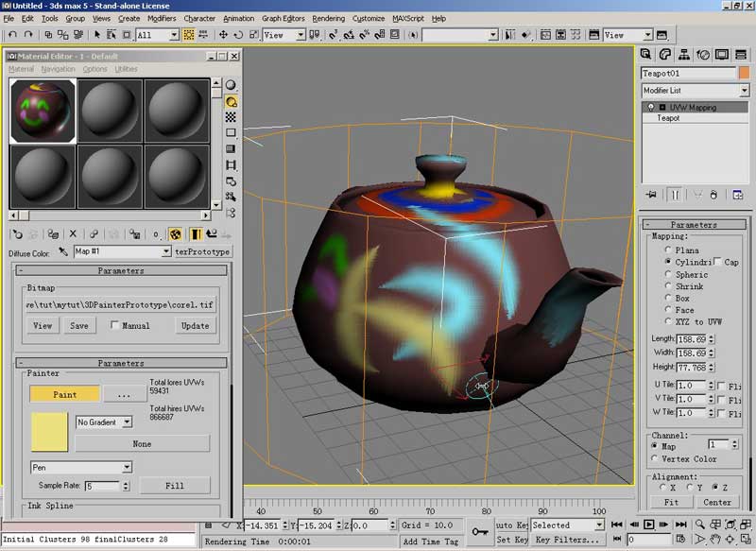This screenshot has width=756, height=551.
Task: Select the Spheric mapping radio button
Action: (x=668, y=274)
